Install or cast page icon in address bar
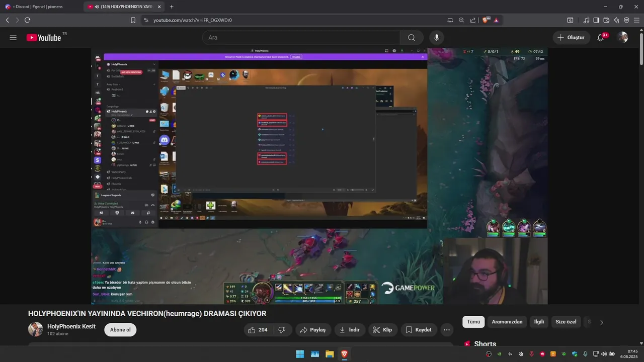This screenshot has width=644, height=362. (x=450, y=20)
